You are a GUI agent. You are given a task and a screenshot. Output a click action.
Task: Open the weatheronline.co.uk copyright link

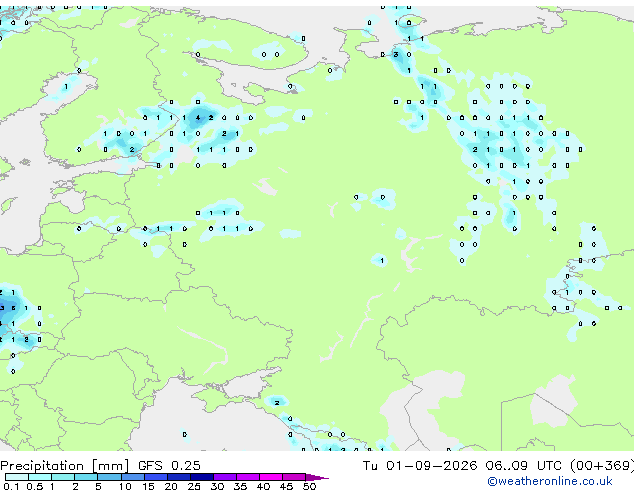point(550,481)
